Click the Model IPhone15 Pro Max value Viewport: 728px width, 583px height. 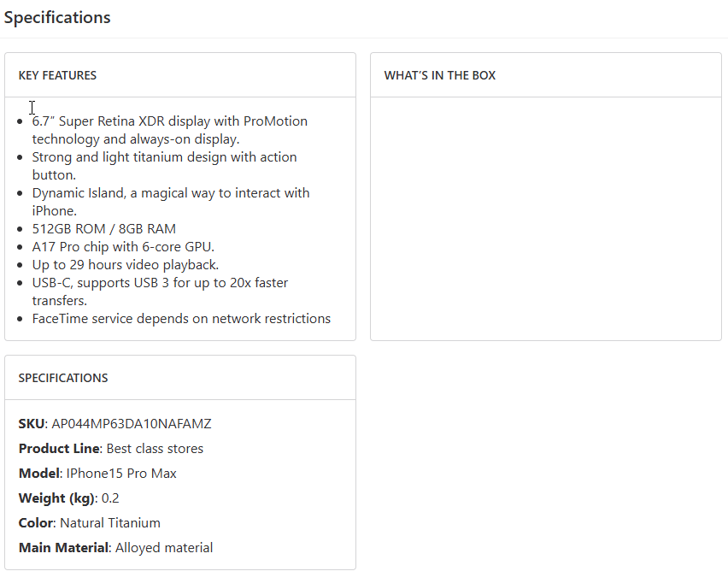pos(121,474)
